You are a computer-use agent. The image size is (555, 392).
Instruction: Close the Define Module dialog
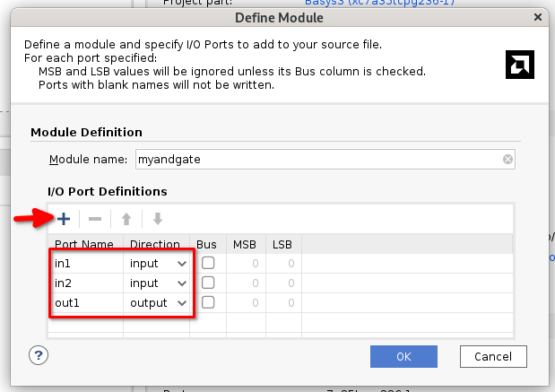pos(538,17)
